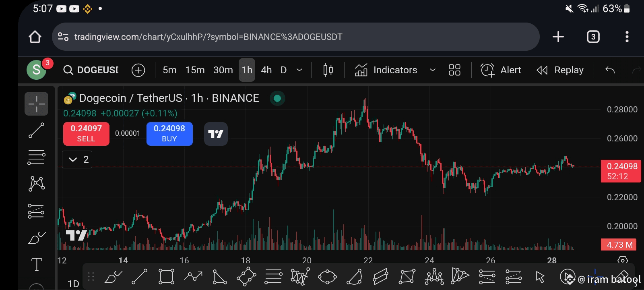This screenshot has height=290, width=644.
Task: Start bar Replay mode
Action: pyautogui.click(x=560, y=70)
